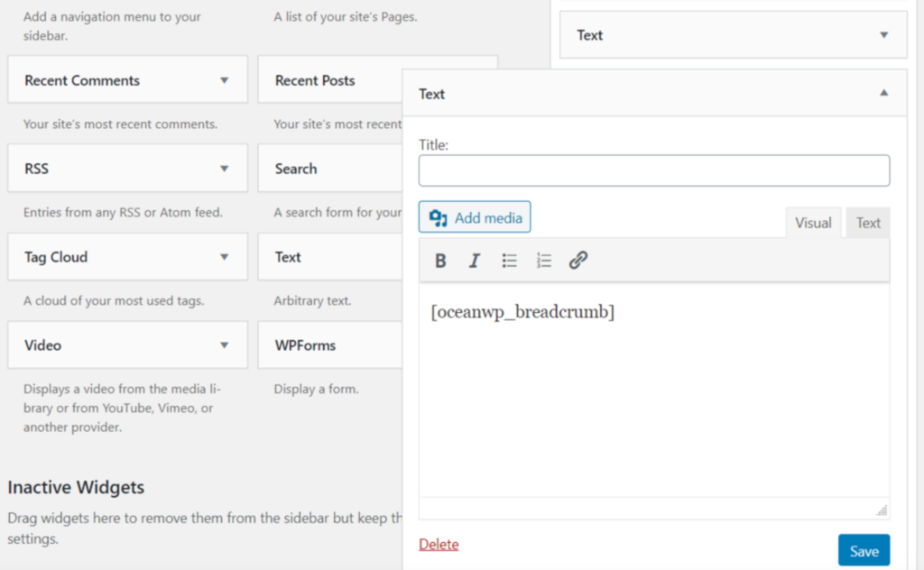Switch to the Text editor tab

(868, 223)
